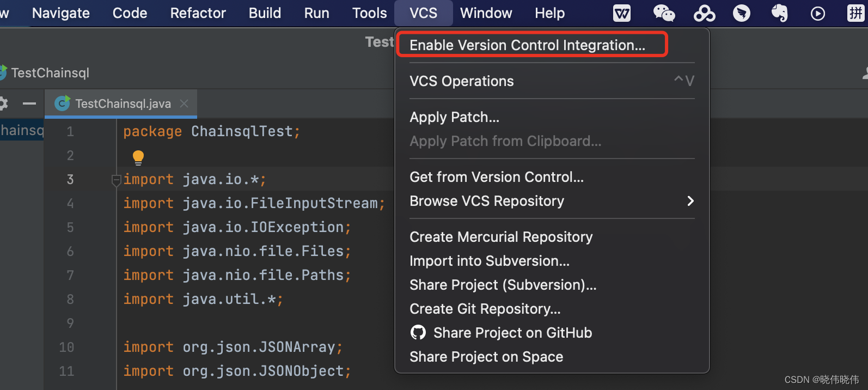Click the play circle menu bar icon

coord(817,13)
